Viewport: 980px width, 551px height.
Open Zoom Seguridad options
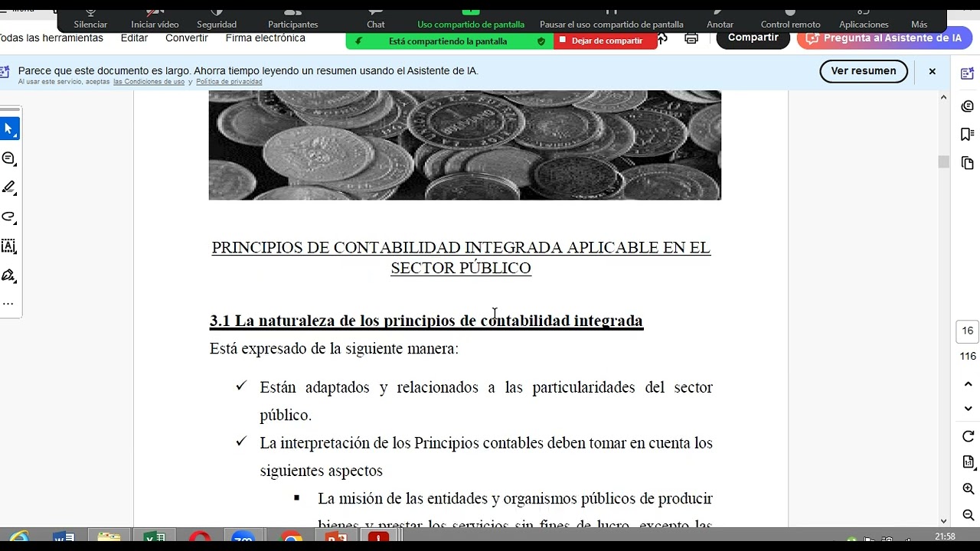[x=217, y=20]
